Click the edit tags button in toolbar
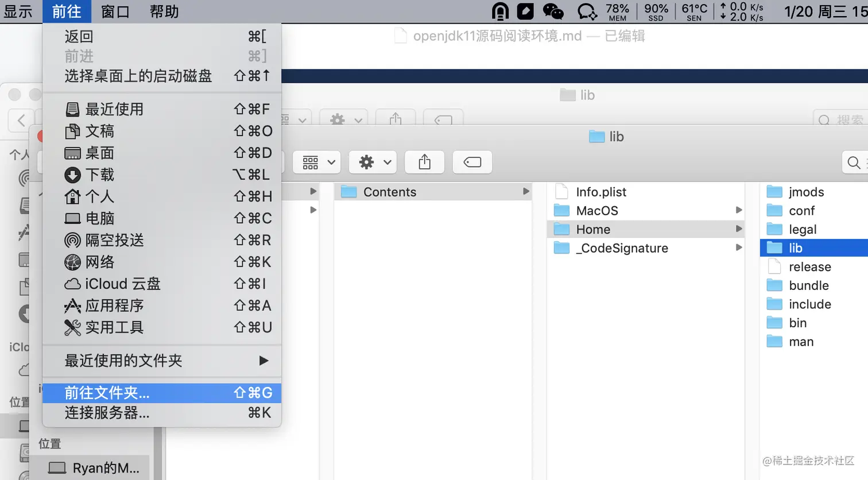Image resolution: width=868 pixels, height=480 pixels. coord(472,162)
